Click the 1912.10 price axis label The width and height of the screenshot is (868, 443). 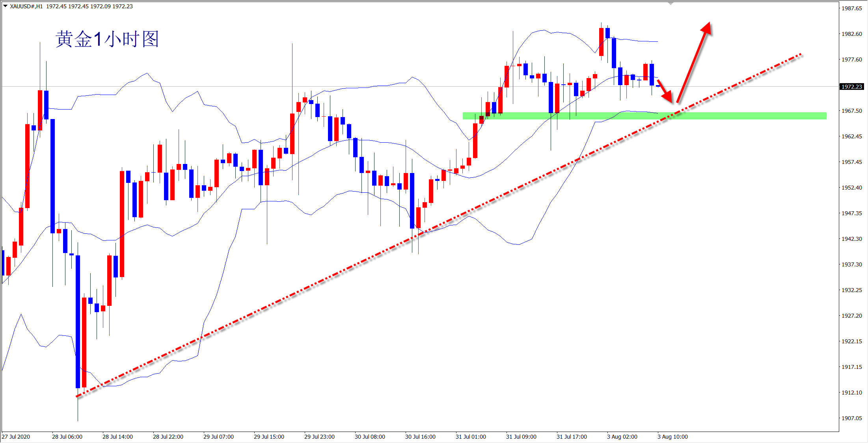point(852,393)
